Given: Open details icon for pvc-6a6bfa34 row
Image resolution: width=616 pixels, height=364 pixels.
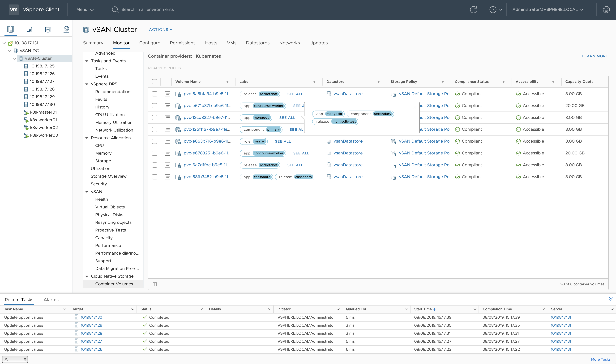Looking at the screenshot, I should pos(167,94).
